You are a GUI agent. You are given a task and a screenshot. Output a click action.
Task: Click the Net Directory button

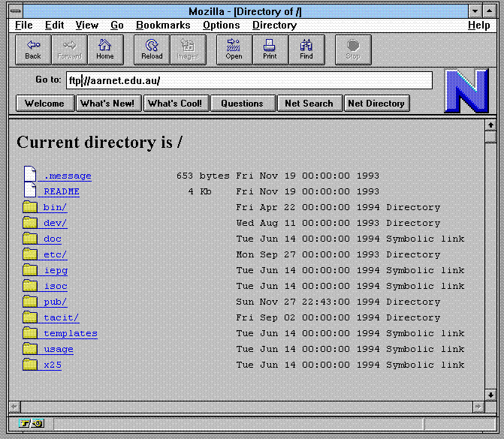coord(377,104)
